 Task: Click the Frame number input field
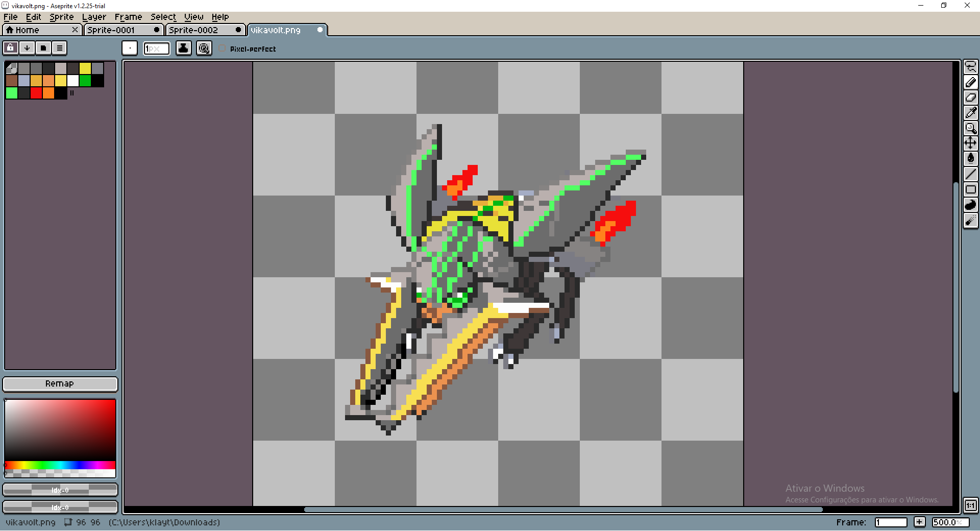(891, 522)
